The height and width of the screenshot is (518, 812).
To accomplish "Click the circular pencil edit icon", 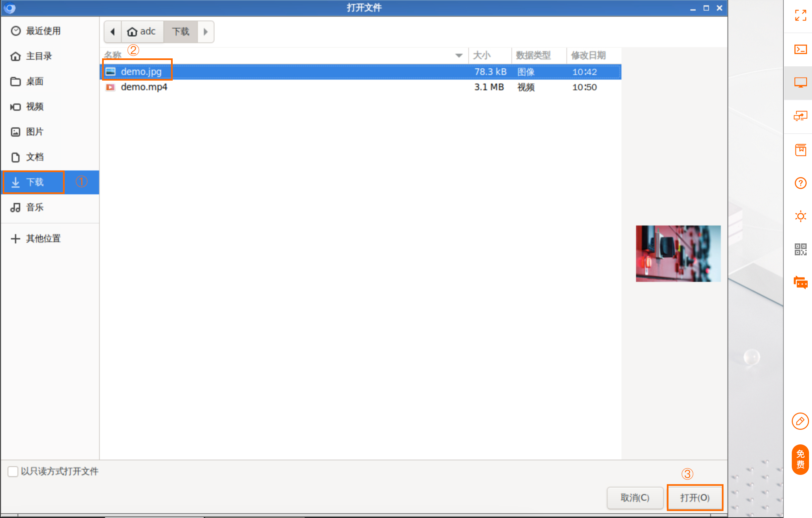I will (800, 421).
